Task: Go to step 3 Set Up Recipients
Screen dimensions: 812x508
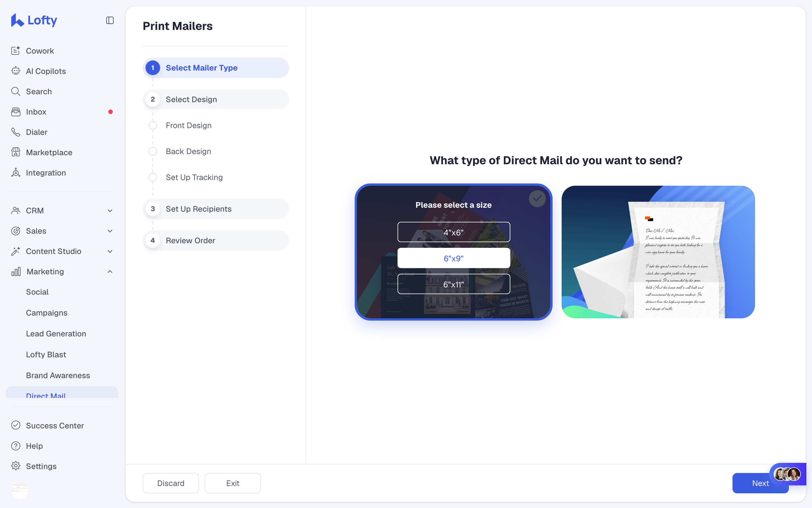Action: click(x=216, y=209)
